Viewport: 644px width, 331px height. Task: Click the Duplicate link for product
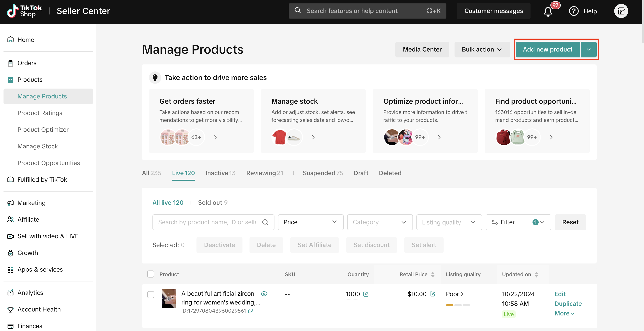click(x=568, y=304)
